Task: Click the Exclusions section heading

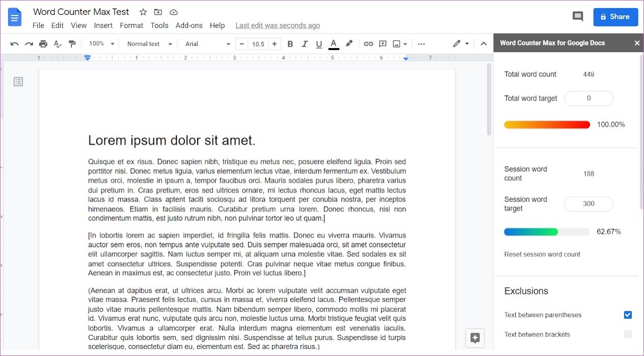Action: [x=526, y=291]
